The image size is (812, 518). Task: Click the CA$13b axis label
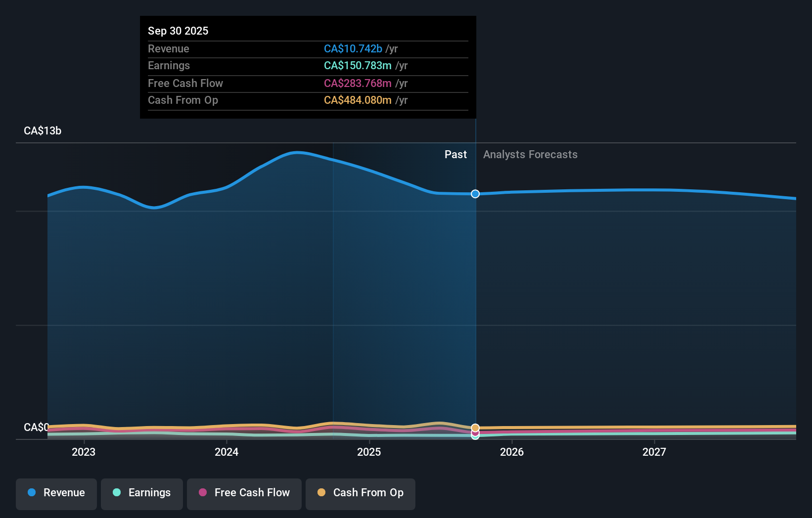point(43,131)
